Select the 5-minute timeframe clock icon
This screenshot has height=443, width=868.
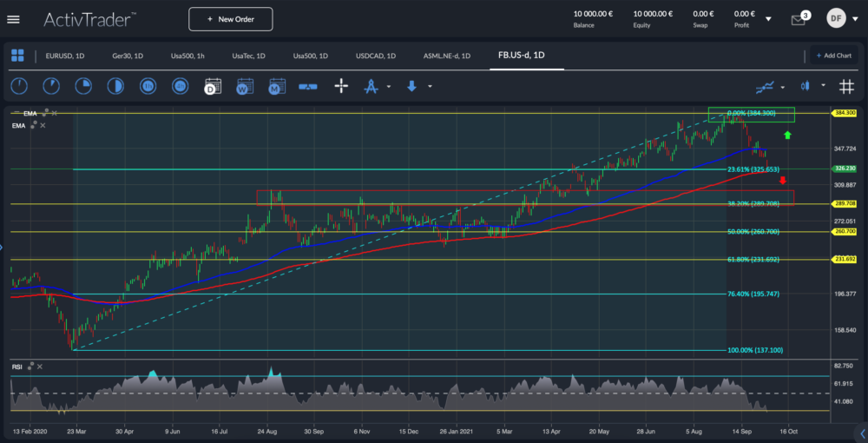coord(51,86)
